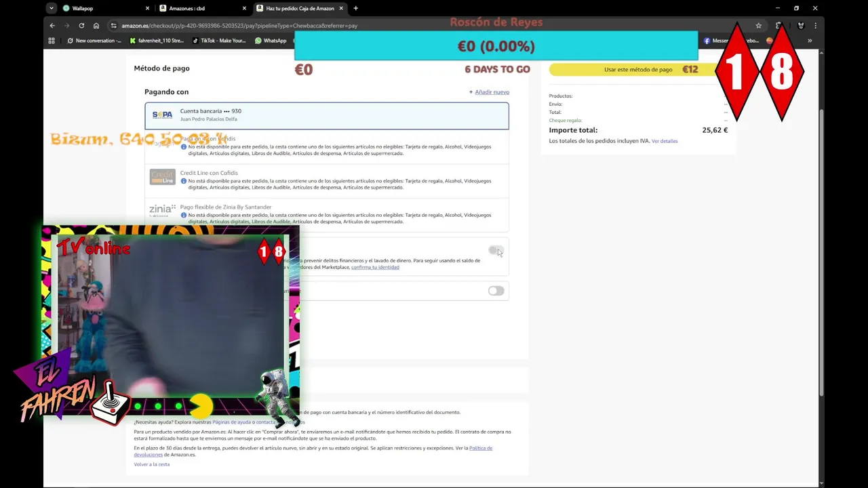Click the Cheque regalo: summary row

pos(638,121)
